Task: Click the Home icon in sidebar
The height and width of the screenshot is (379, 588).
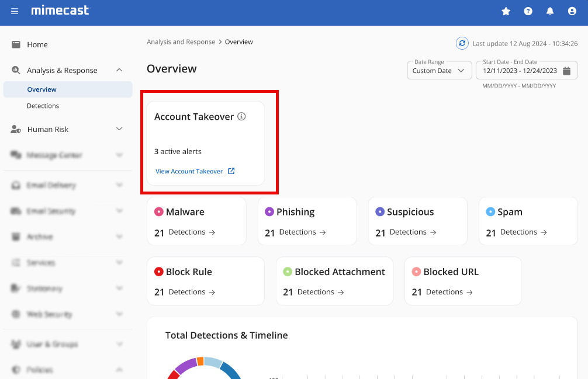Action: coord(16,44)
